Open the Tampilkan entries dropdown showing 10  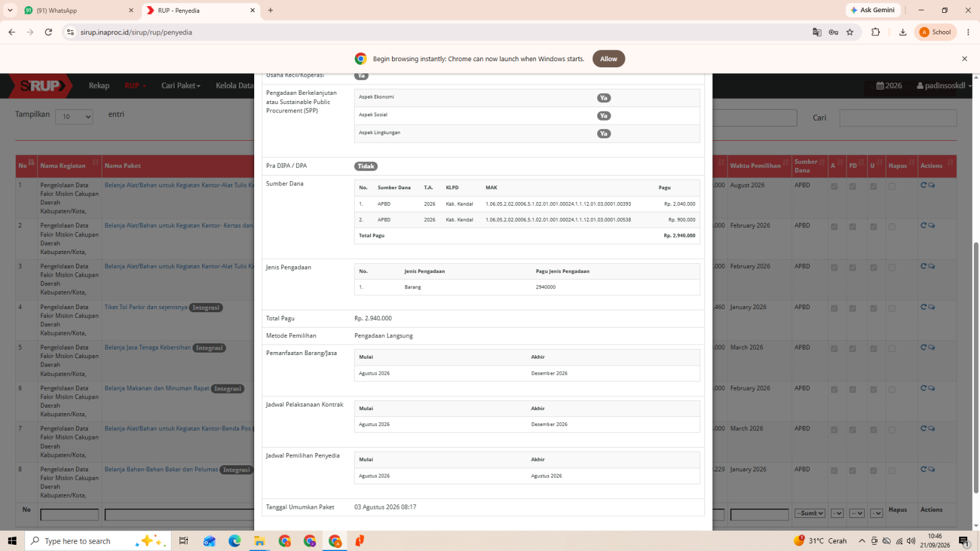point(74,117)
